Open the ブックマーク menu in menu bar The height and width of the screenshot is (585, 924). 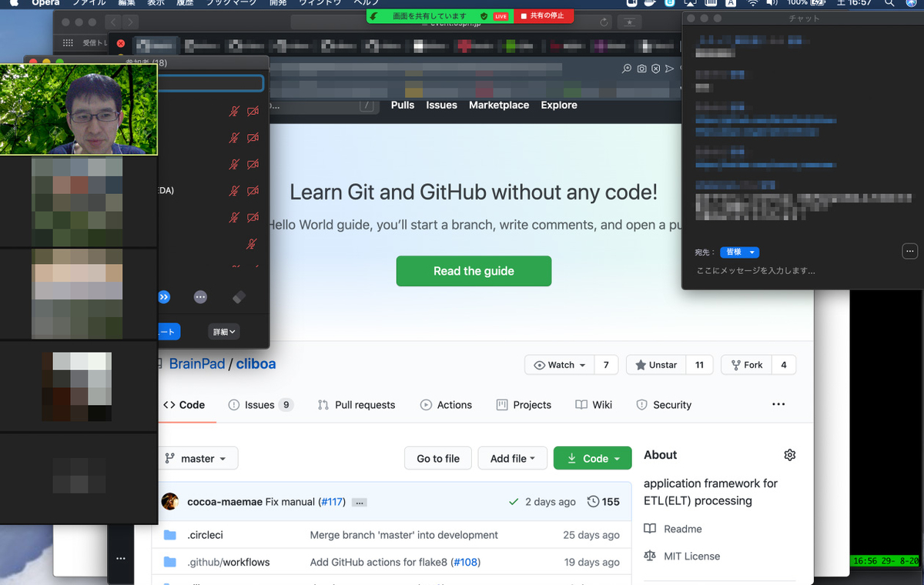tap(231, 4)
